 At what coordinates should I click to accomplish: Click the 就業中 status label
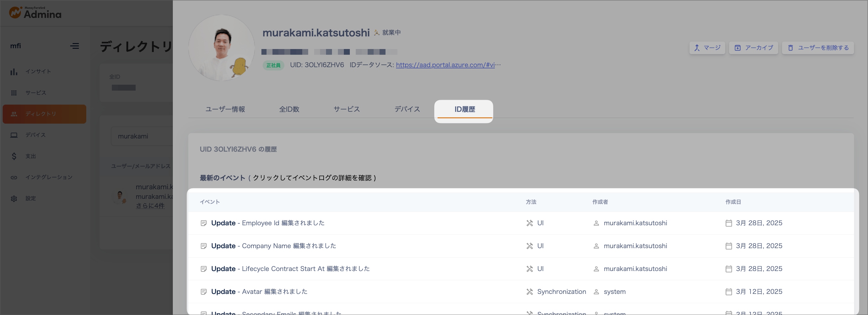pyautogui.click(x=391, y=33)
